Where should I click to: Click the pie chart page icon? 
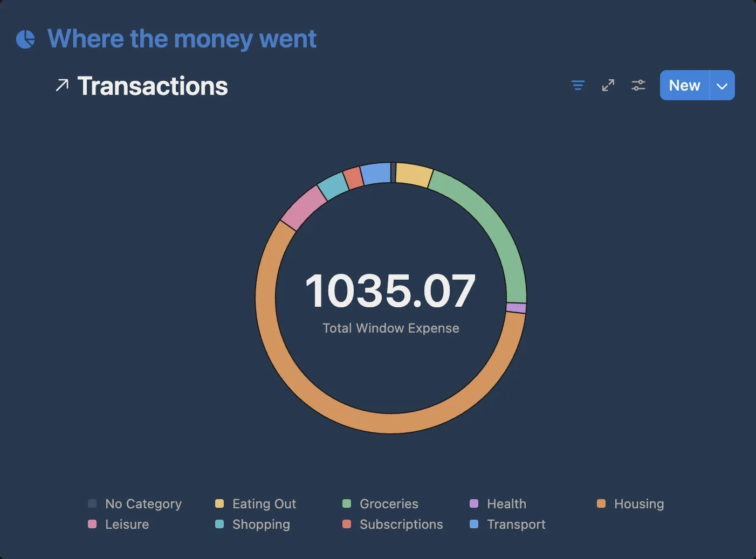(25, 39)
